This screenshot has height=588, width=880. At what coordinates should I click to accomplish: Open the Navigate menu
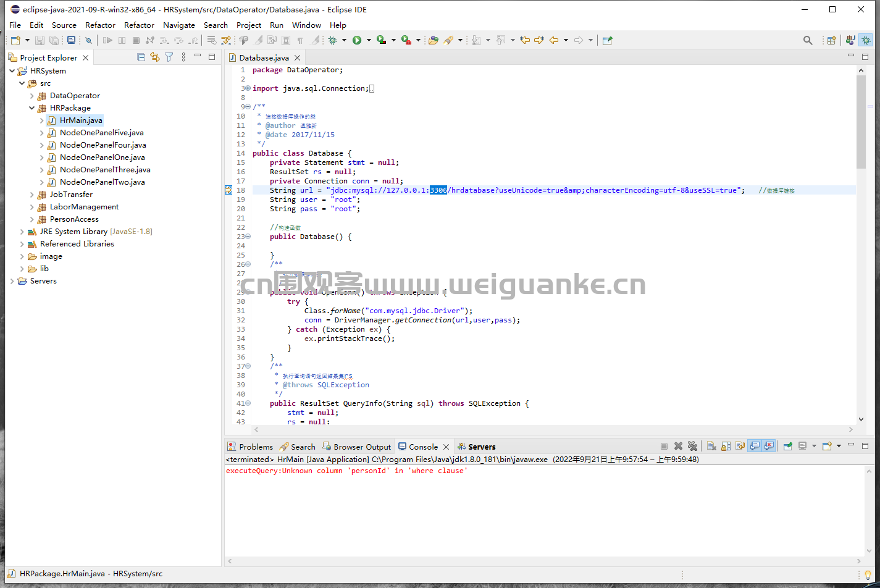click(x=179, y=25)
